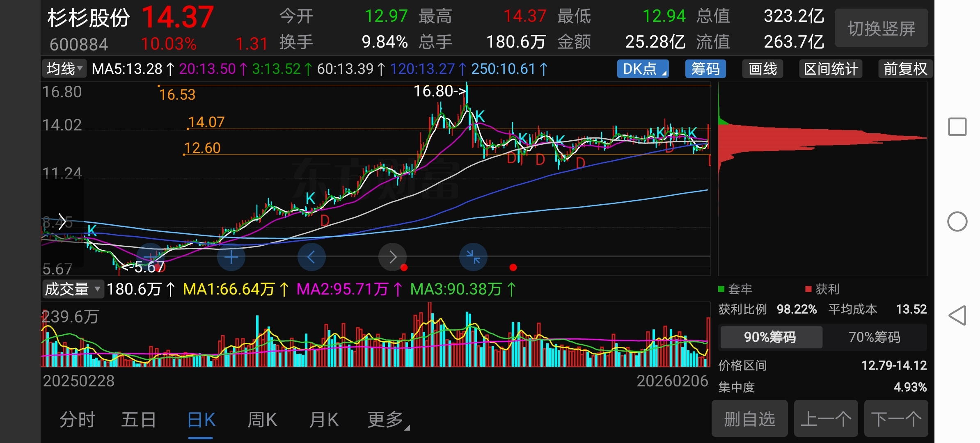
Task: Click the 切换竖屏 button
Action: pyautogui.click(x=881, y=28)
